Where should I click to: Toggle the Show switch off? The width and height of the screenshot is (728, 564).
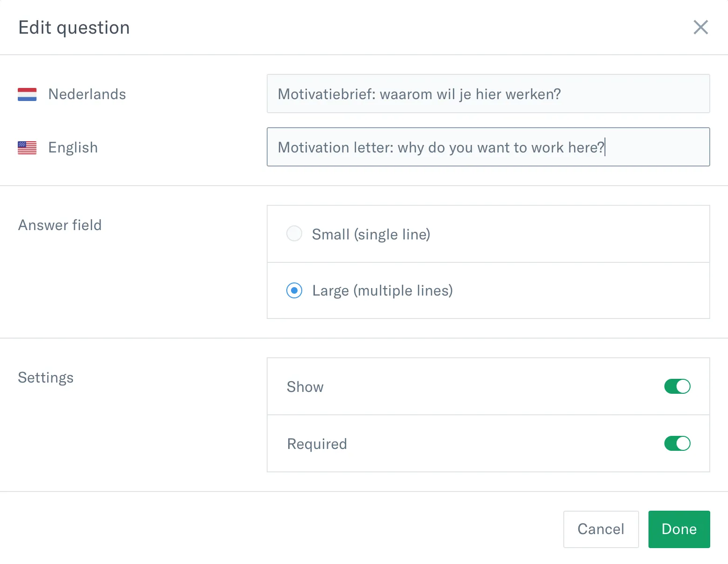pyautogui.click(x=677, y=386)
